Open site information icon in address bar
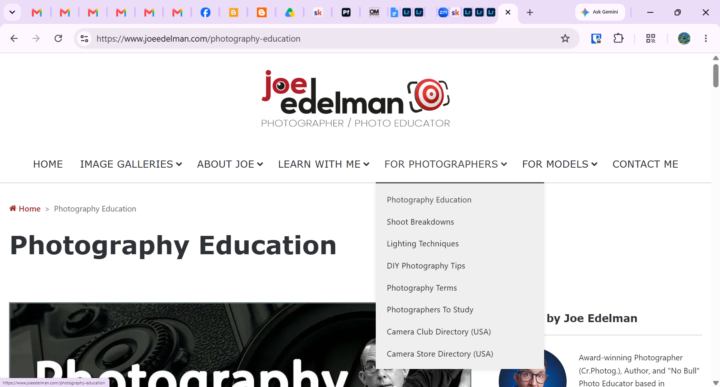720x387 pixels. [84, 39]
